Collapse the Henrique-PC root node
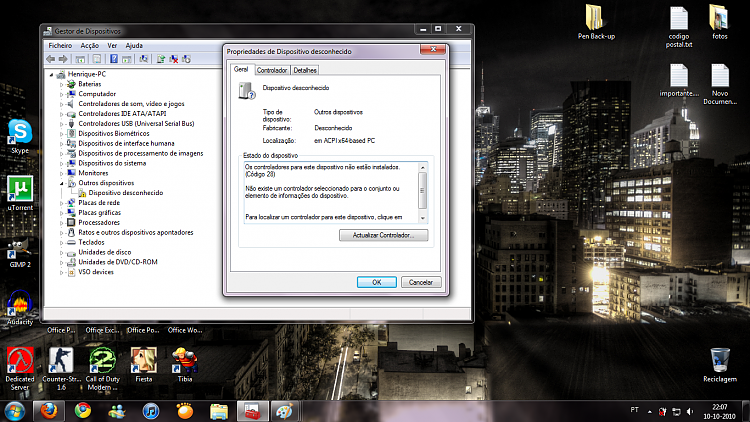Screen dimensions: 750x422 (51, 75)
